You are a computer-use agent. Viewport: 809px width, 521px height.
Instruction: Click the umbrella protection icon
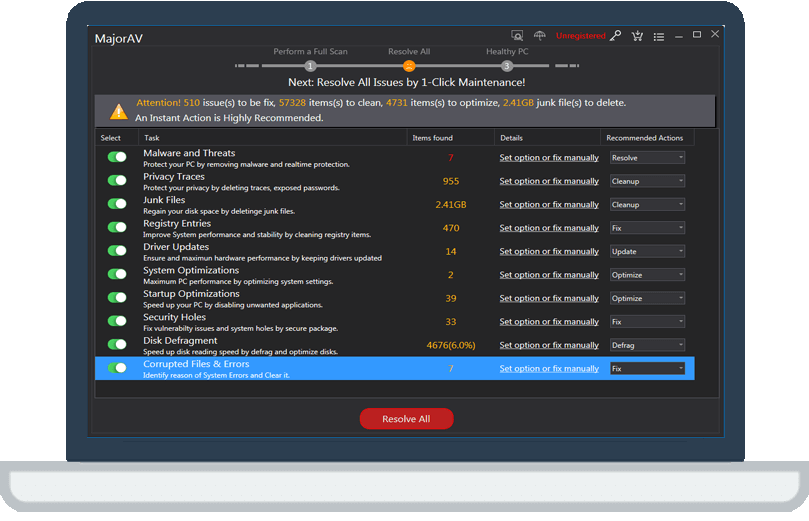(x=540, y=36)
